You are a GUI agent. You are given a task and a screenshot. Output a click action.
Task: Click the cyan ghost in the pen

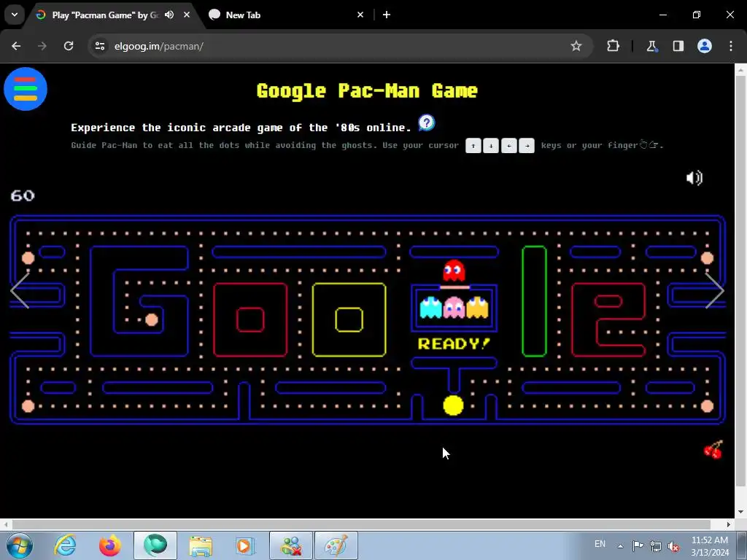click(x=430, y=307)
